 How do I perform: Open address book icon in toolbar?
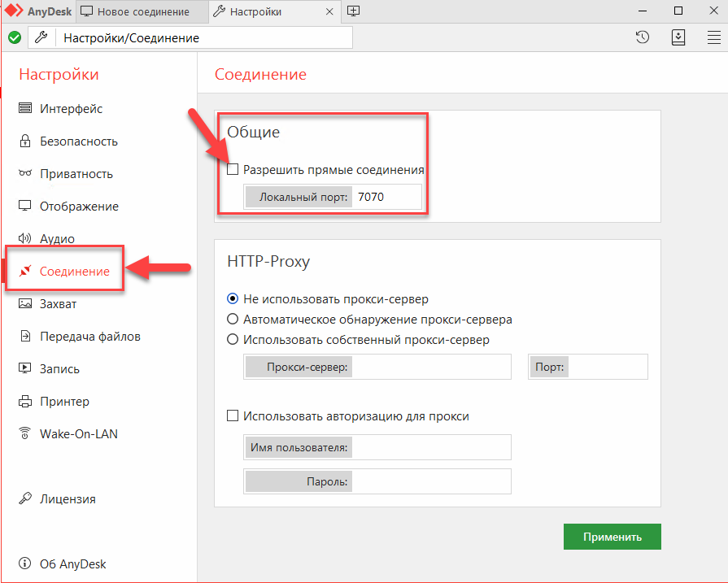coord(678,37)
